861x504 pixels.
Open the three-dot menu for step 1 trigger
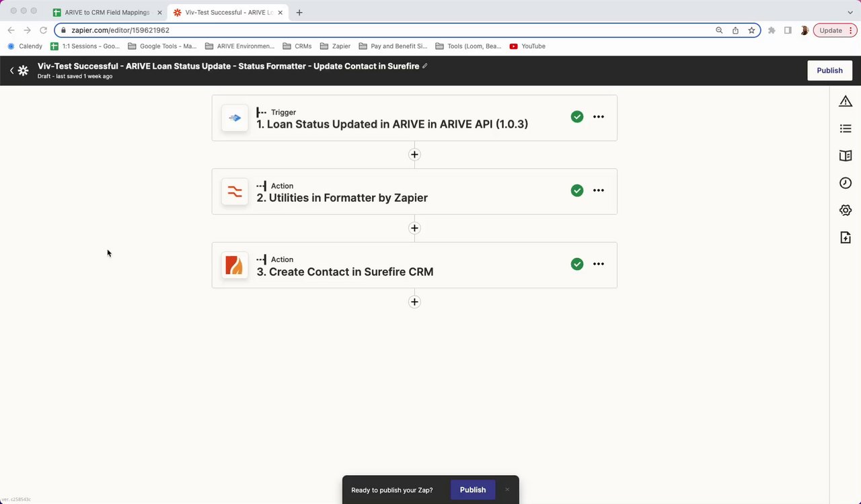pyautogui.click(x=599, y=117)
